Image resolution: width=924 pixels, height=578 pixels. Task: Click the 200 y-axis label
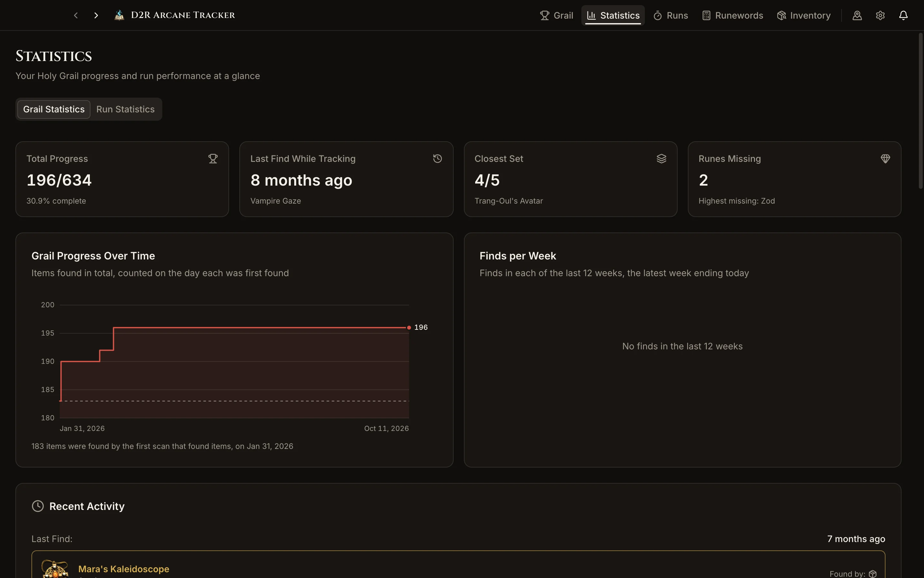(48, 305)
